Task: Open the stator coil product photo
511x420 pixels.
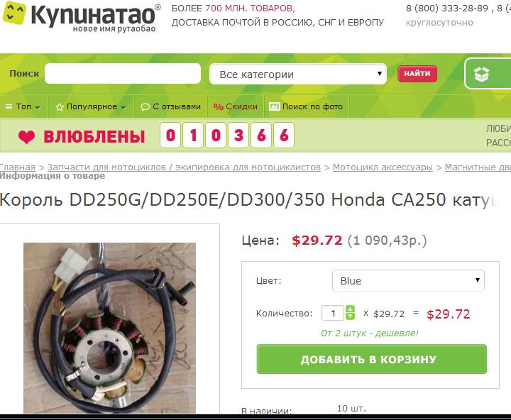Action: coord(109,328)
